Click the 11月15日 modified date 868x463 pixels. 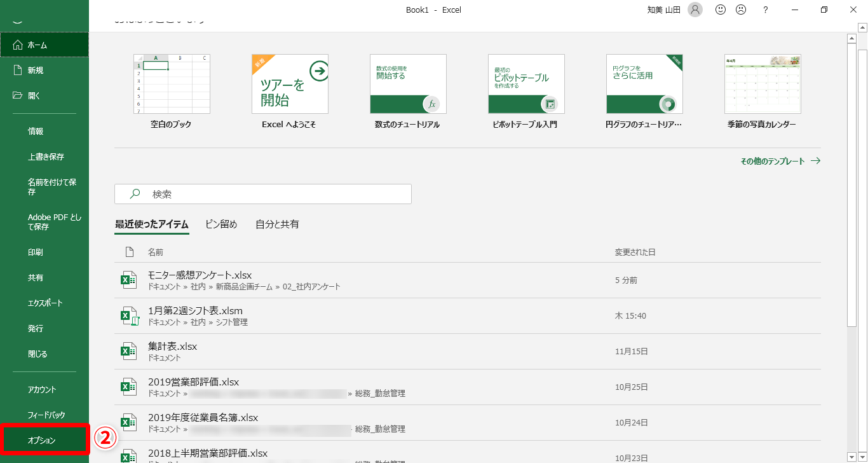pyautogui.click(x=632, y=352)
